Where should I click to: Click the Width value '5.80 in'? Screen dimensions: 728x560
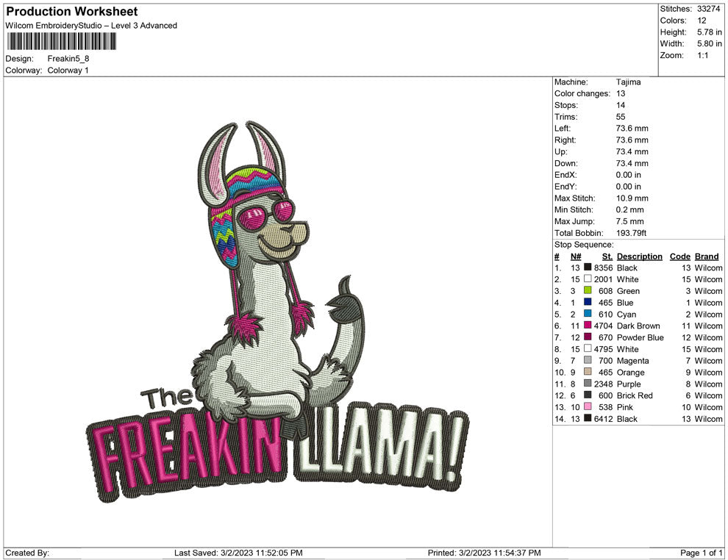710,43
